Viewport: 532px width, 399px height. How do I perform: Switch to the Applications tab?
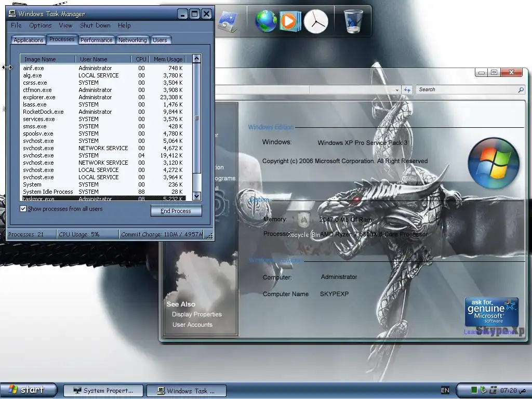point(28,39)
